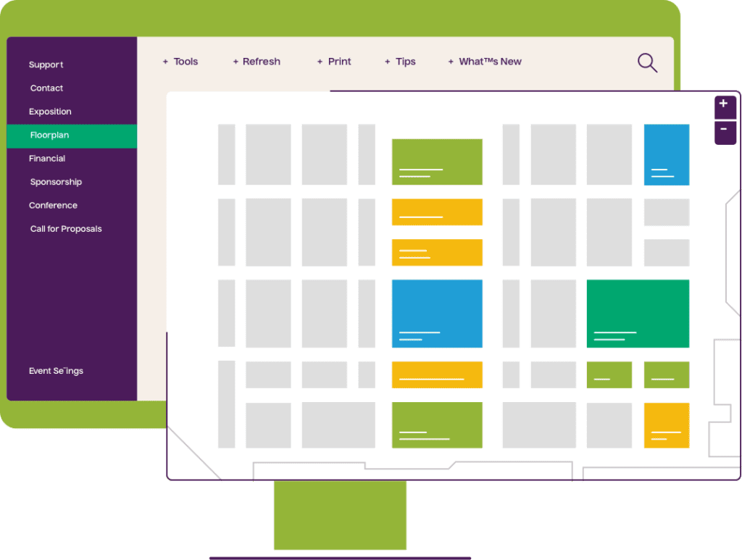Open the Conference section

pyautogui.click(x=53, y=205)
